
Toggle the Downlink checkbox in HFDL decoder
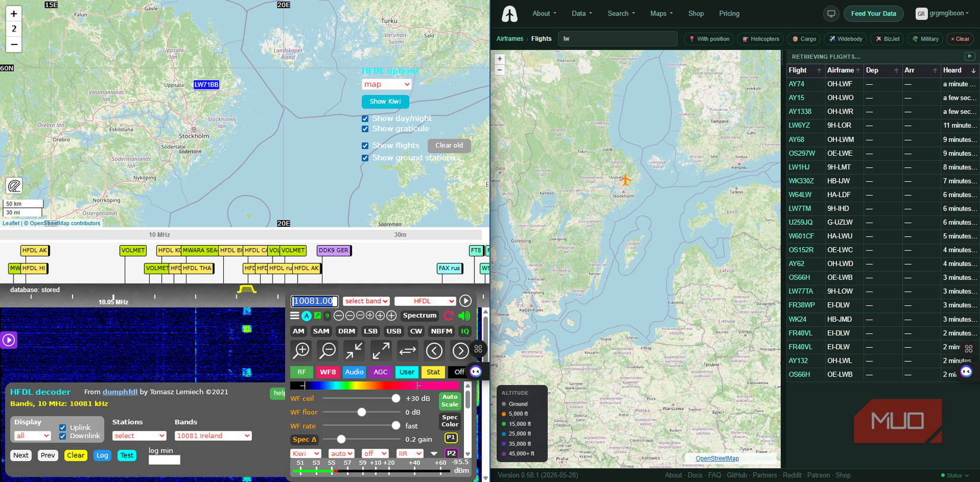tap(62, 436)
